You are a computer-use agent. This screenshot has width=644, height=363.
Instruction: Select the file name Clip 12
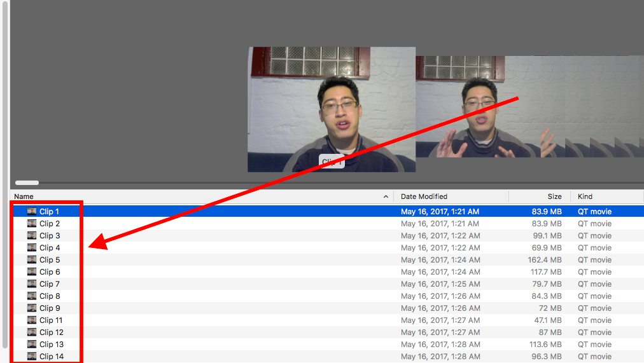click(x=52, y=332)
